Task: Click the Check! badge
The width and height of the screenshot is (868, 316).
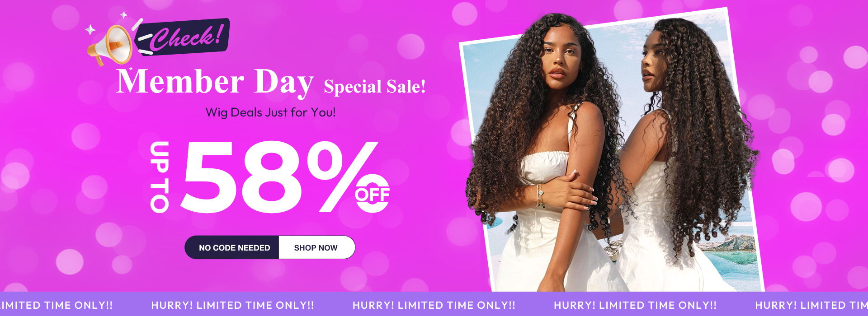Action: coord(184,37)
